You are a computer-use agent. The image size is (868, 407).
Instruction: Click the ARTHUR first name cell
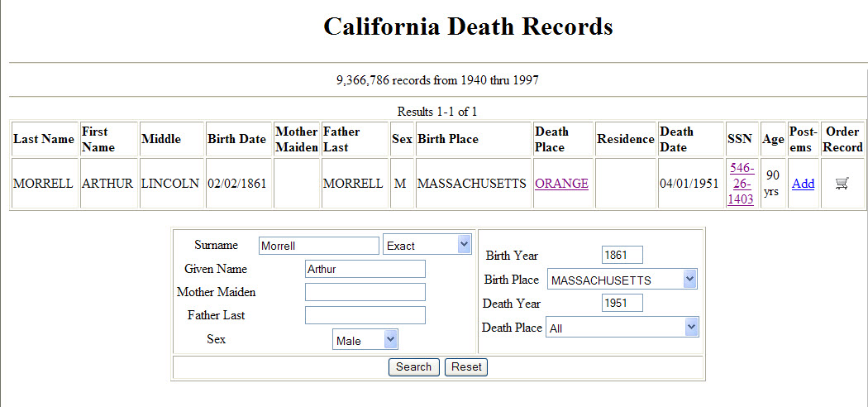[x=108, y=184]
